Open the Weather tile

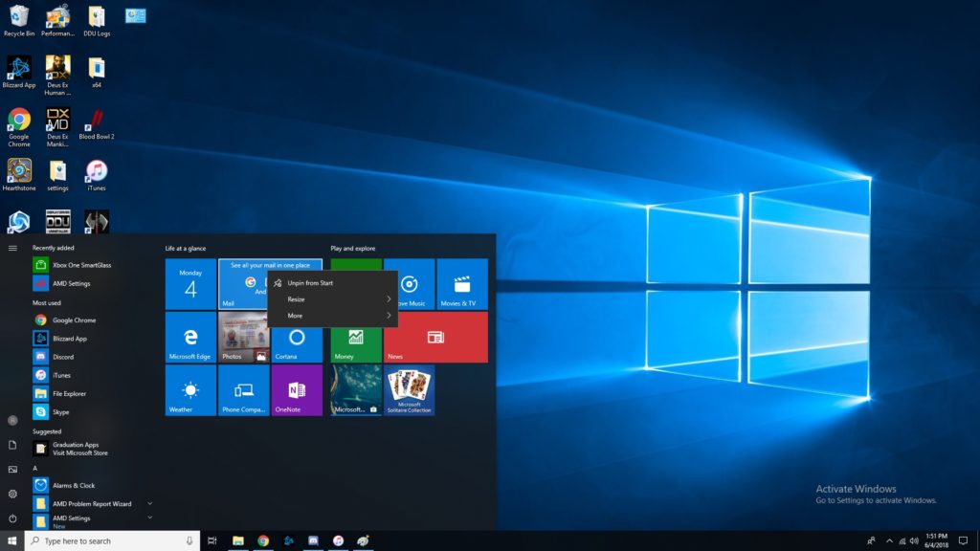click(x=190, y=390)
